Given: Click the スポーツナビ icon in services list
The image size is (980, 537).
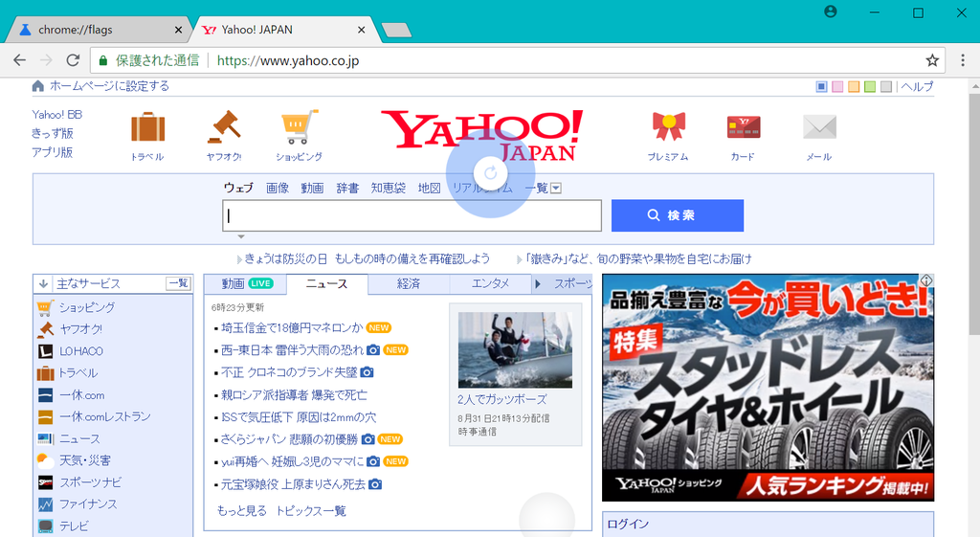Looking at the screenshot, I should click(45, 482).
